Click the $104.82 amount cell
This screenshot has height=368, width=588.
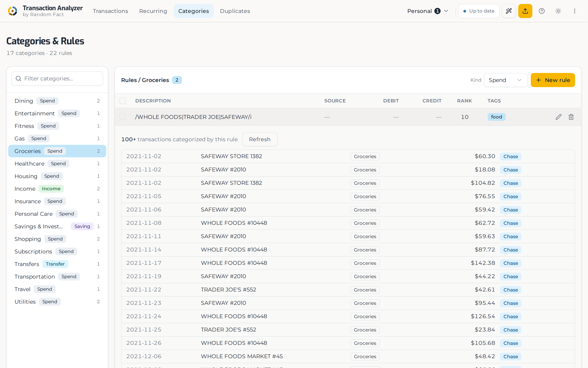coord(483,183)
